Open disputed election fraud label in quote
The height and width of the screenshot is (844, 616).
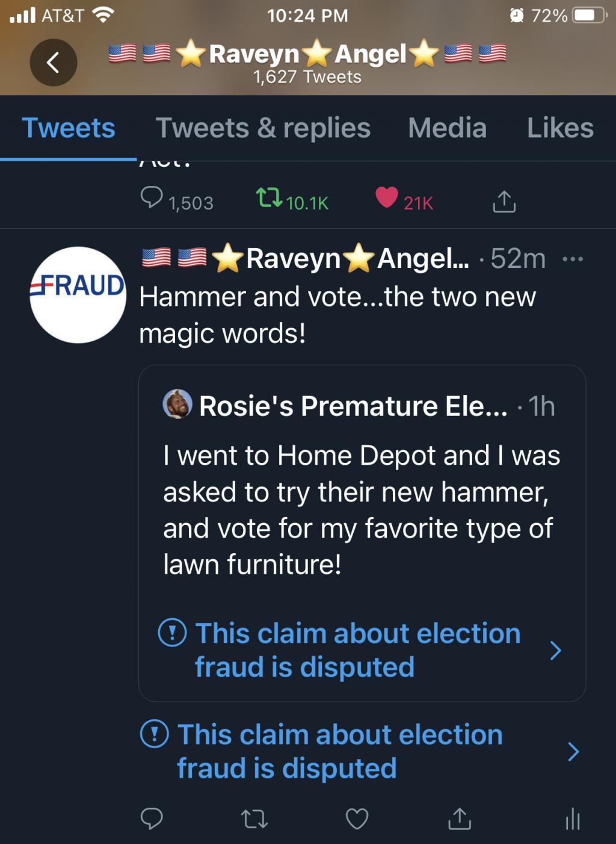357,650
